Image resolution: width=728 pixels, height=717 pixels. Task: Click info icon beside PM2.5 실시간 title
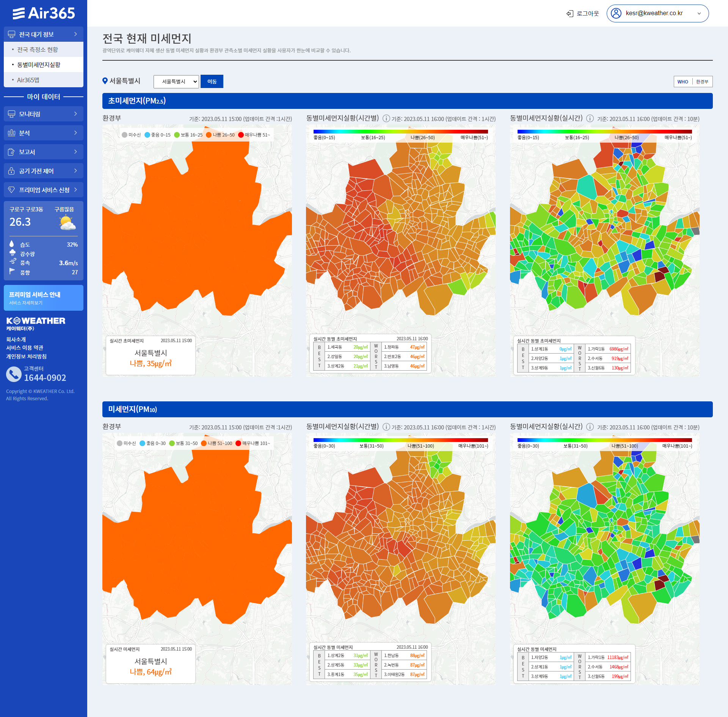tap(590, 118)
